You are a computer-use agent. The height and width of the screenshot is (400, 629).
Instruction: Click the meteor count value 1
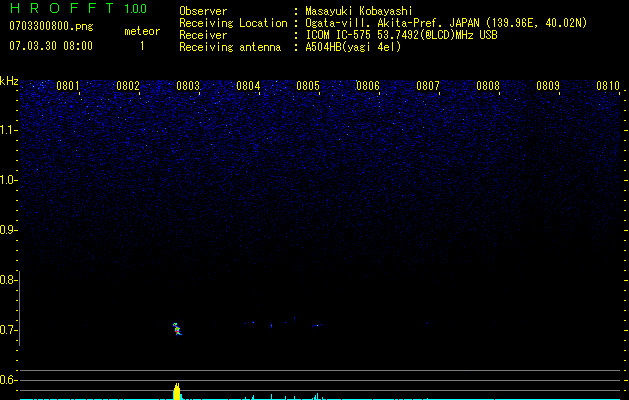(142, 46)
